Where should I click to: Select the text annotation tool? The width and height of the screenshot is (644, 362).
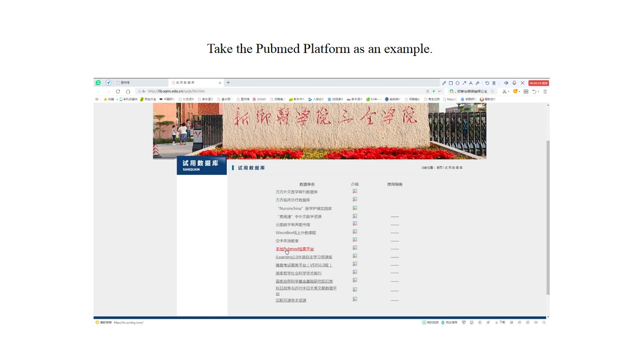(x=471, y=83)
